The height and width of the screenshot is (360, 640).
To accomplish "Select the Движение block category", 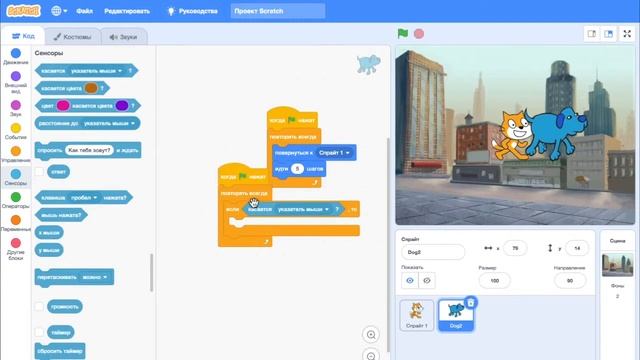I will point(16,56).
